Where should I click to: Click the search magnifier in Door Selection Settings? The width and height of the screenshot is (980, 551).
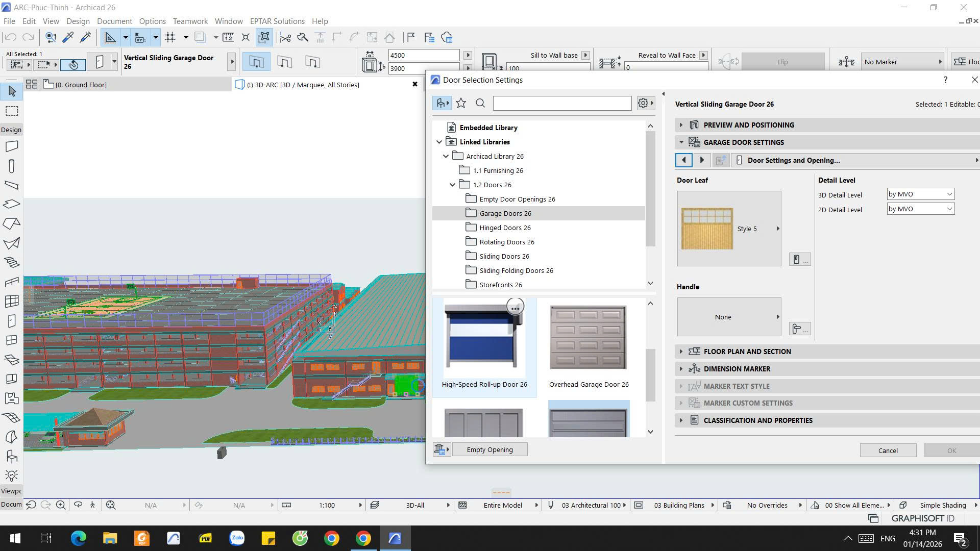[480, 103]
